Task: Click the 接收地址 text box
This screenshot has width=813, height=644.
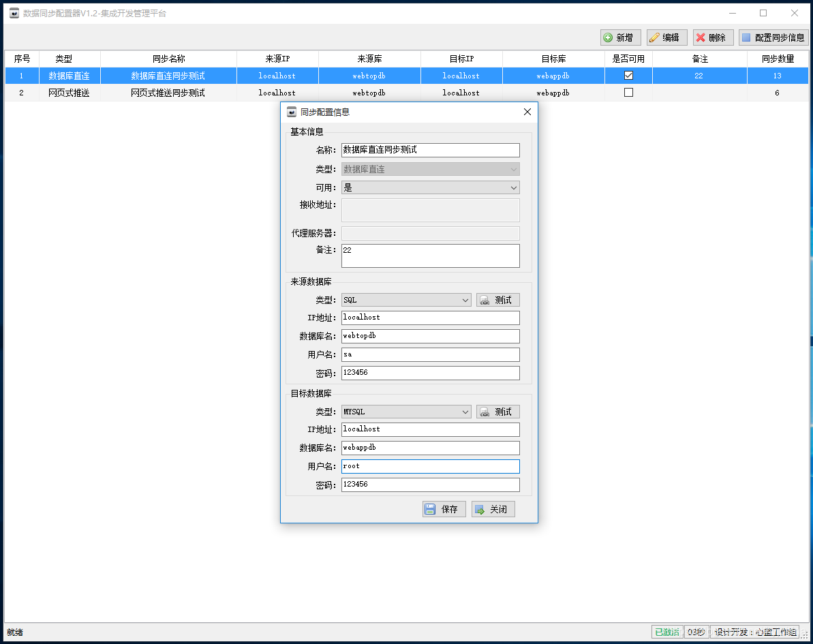Action: pyautogui.click(x=430, y=210)
